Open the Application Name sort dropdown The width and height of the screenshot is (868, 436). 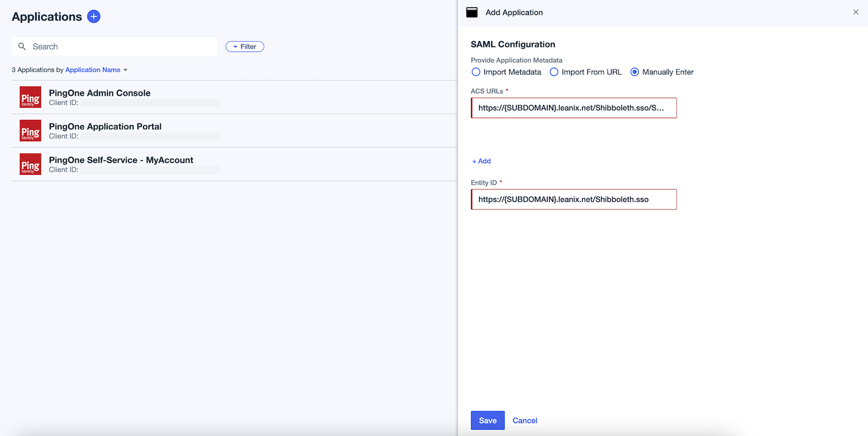tap(96, 70)
